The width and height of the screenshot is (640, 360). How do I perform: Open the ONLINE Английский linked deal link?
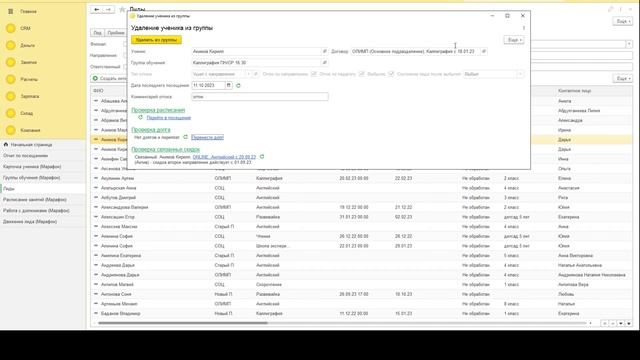click(224, 157)
